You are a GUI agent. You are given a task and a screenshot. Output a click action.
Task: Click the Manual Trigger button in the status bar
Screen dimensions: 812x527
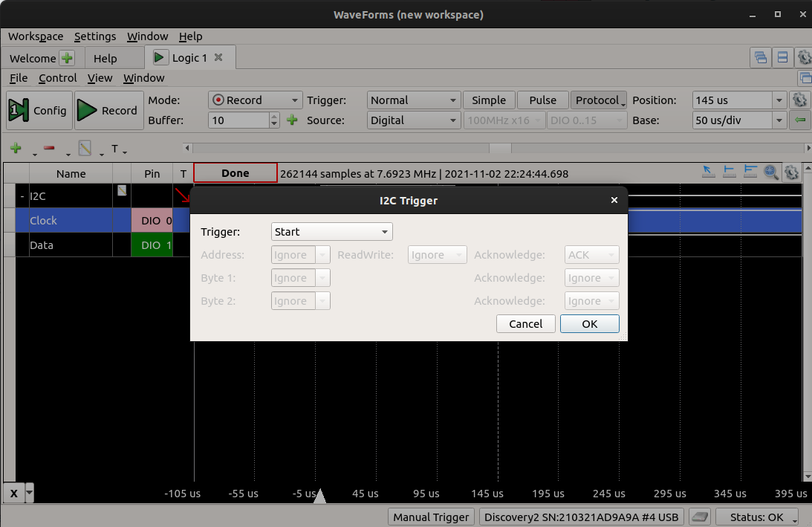(431, 517)
